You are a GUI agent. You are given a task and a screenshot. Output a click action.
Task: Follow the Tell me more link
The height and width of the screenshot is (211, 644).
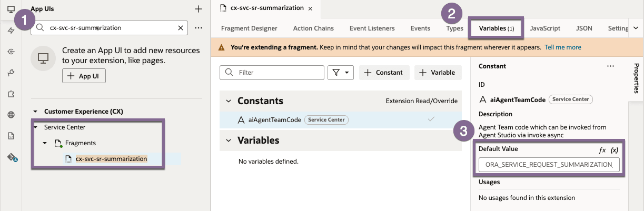[x=563, y=47]
